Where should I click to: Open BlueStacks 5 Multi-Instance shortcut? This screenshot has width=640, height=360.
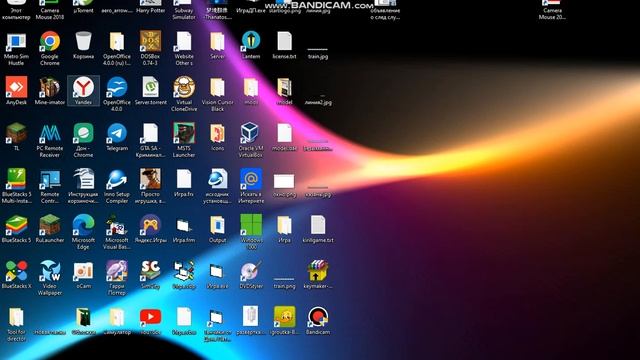point(16,186)
